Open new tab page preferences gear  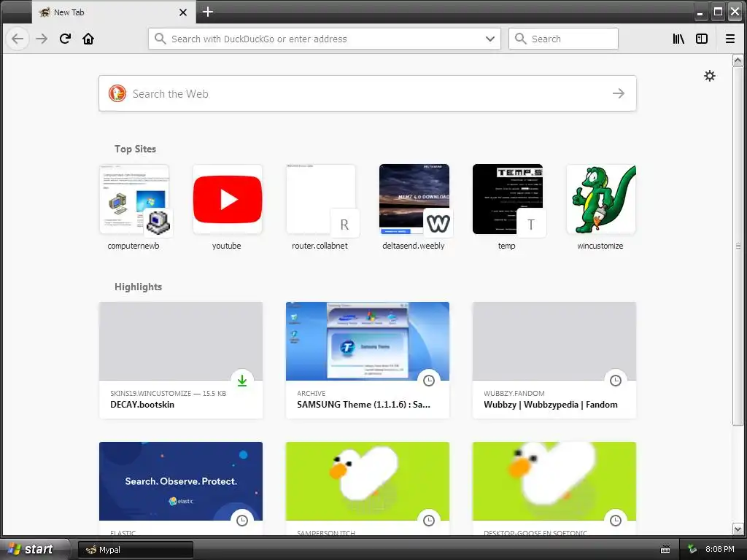[x=710, y=76]
